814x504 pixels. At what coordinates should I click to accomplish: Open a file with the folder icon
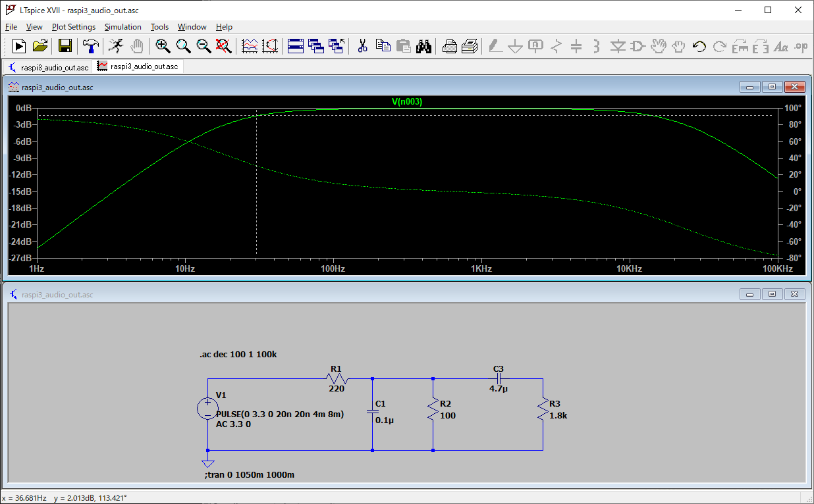(x=40, y=46)
